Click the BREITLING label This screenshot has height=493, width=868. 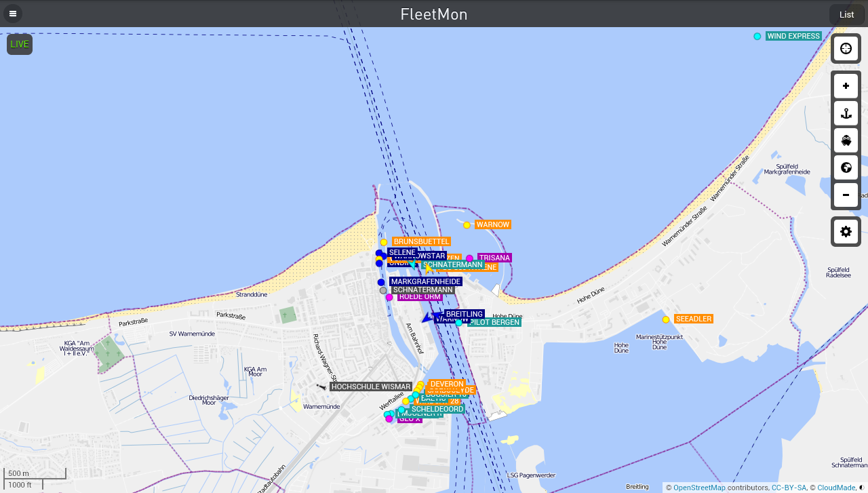(x=465, y=314)
